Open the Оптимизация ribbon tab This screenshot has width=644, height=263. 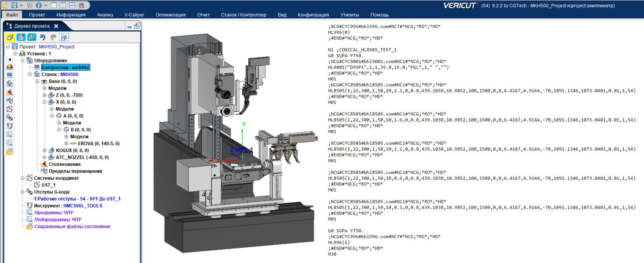coord(171,15)
